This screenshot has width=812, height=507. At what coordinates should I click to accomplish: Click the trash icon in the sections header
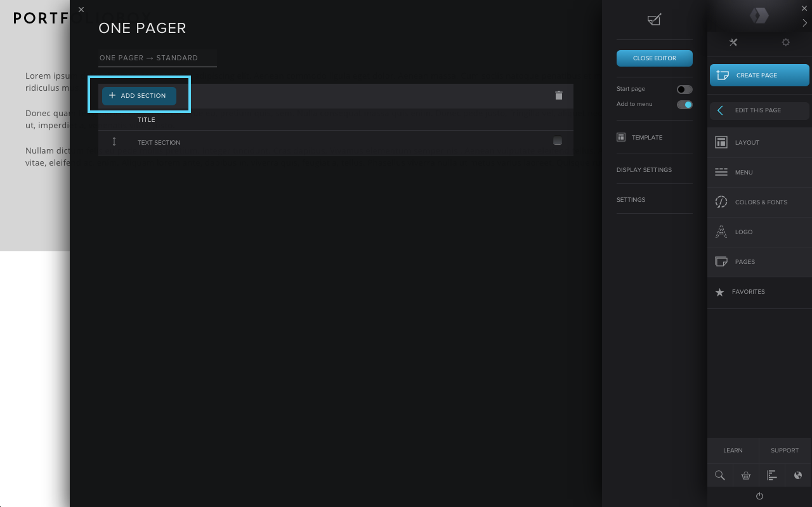(x=559, y=95)
